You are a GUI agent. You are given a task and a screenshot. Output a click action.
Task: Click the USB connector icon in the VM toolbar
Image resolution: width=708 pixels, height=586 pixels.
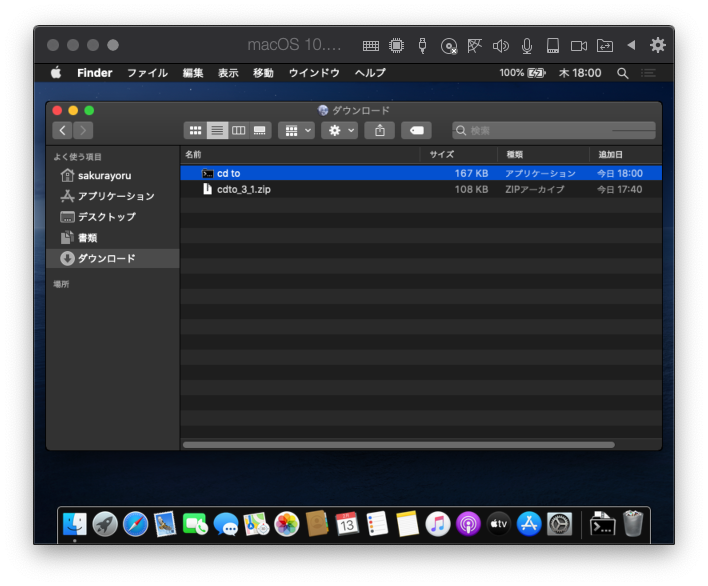pos(423,46)
